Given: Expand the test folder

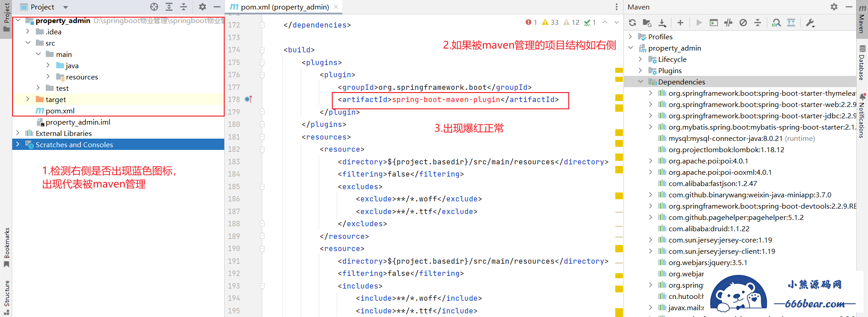Looking at the screenshot, I should click(38, 88).
